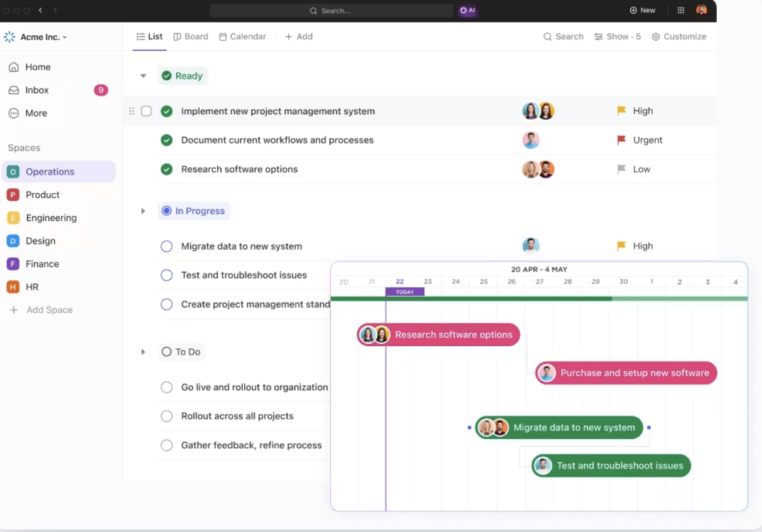
Task: Open the Customize view settings
Action: [x=679, y=36]
